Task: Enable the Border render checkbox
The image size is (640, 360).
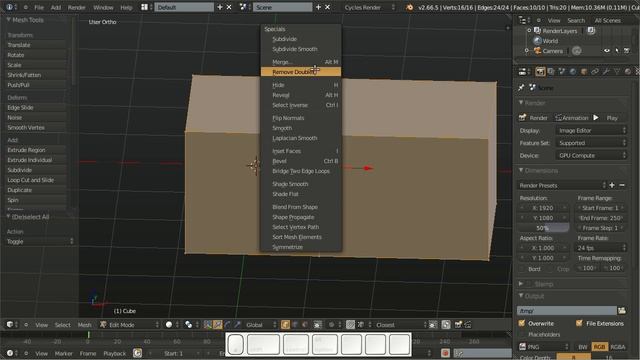Action: (x=522, y=269)
